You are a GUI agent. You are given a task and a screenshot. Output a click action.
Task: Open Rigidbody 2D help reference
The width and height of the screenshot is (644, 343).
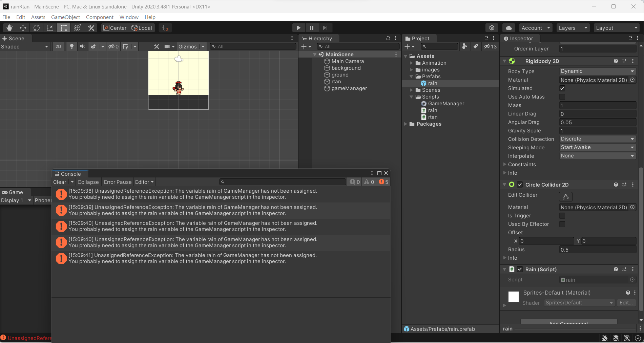point(616,61)
